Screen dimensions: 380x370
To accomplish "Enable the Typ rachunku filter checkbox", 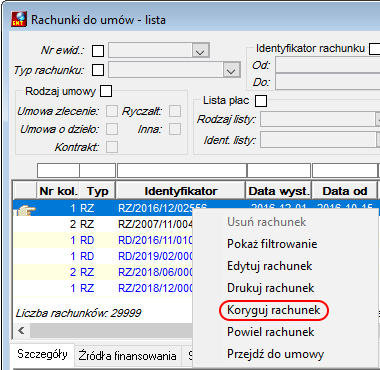I will coord(98,70).
